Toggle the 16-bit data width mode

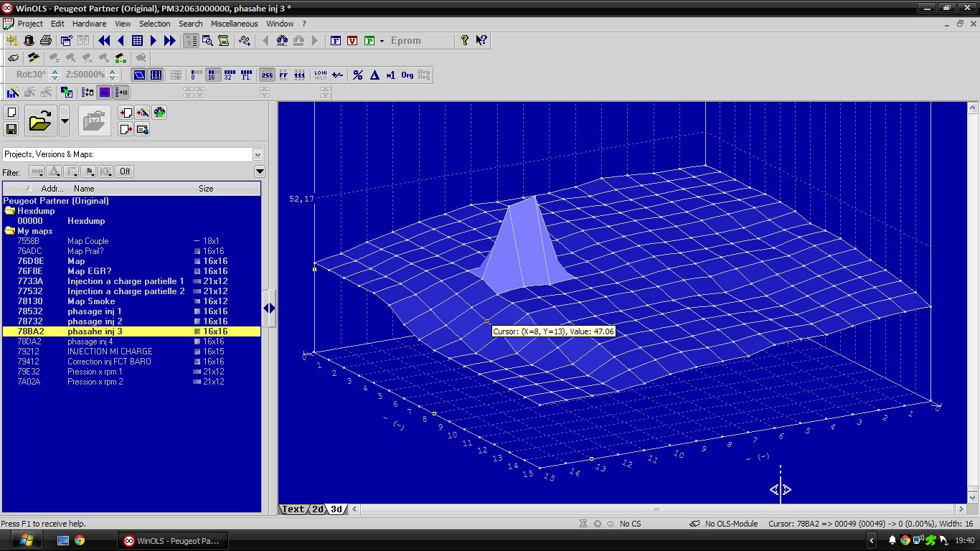tap(213, 75)
